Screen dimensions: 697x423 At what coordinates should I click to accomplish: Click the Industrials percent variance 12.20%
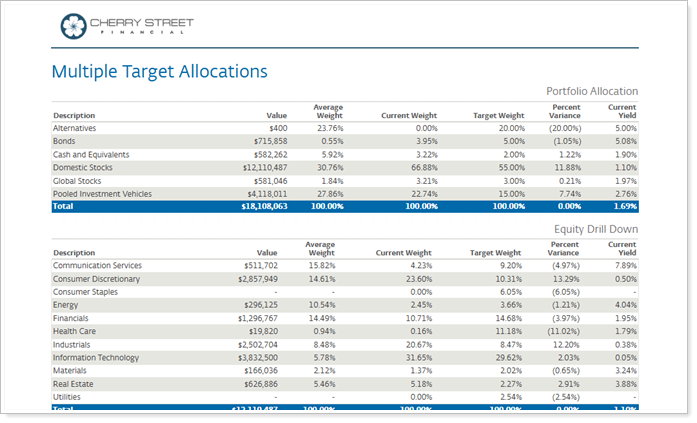tap(563, 344)
